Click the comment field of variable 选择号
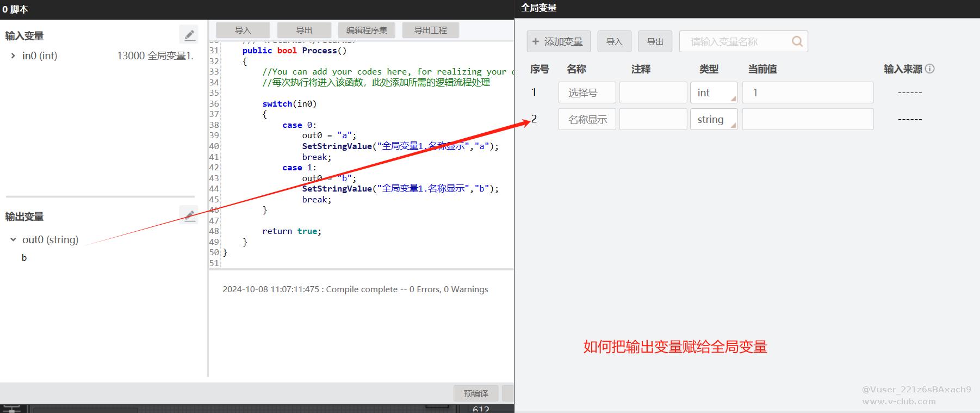Image resolution: width=980 pixels, height=413 pixels. coord(653,93)
